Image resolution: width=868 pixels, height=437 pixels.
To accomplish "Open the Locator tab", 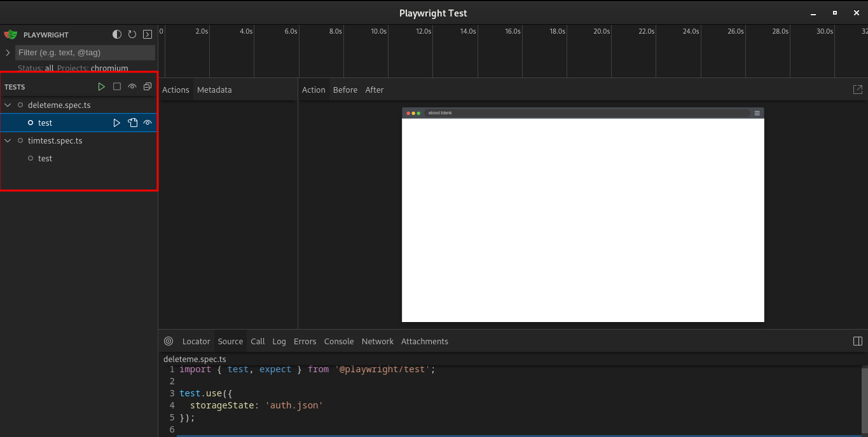I will click(x=196, y=341).
